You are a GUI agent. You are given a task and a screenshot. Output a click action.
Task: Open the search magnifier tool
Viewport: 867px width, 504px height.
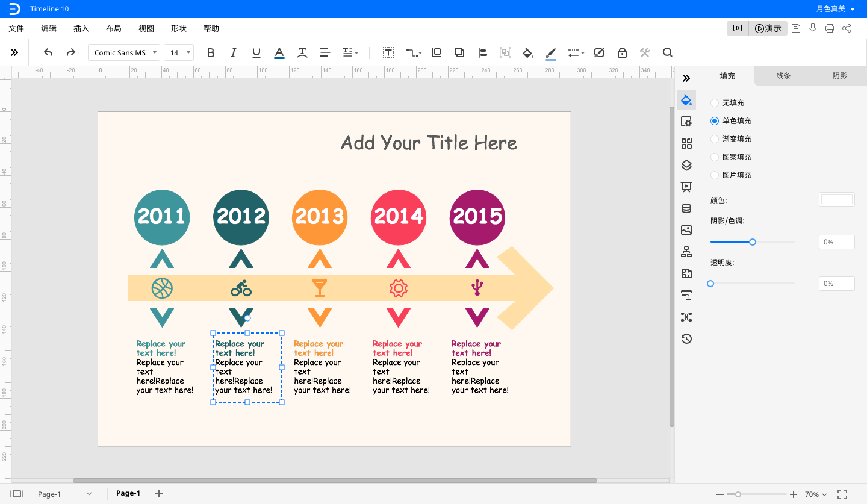[667, 53]
